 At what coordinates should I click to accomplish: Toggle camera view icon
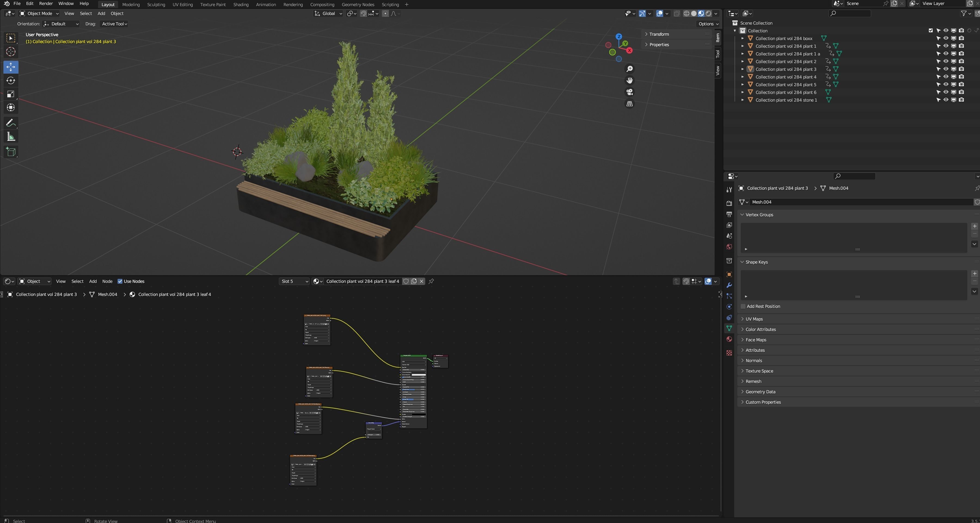pyautogui.click(x=630, y=92)
